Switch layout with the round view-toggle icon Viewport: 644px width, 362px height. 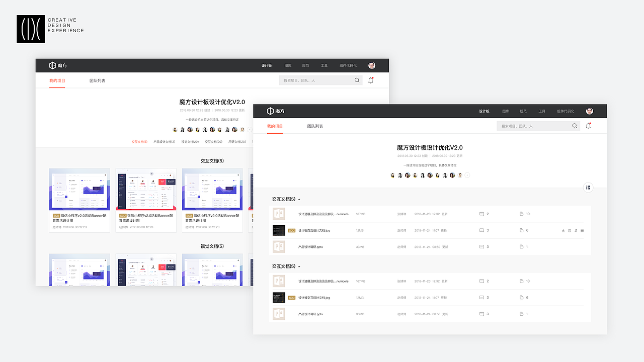[x=588, y=188]
